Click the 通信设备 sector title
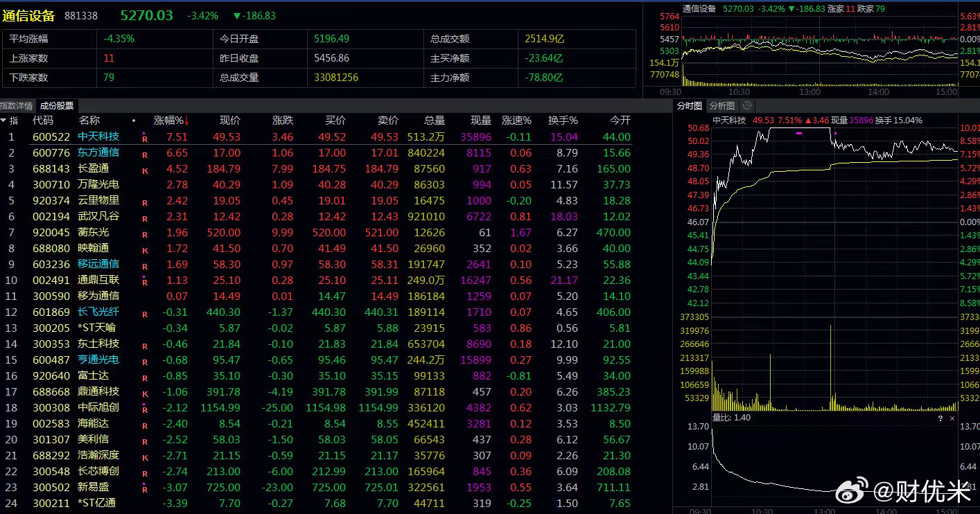 coord(28,15)
